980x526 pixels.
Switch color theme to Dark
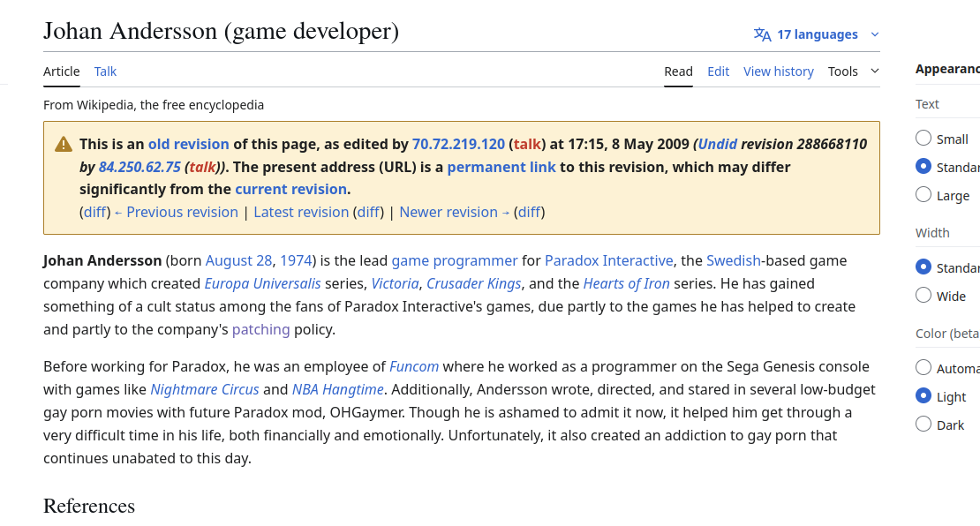coord(923,425)
